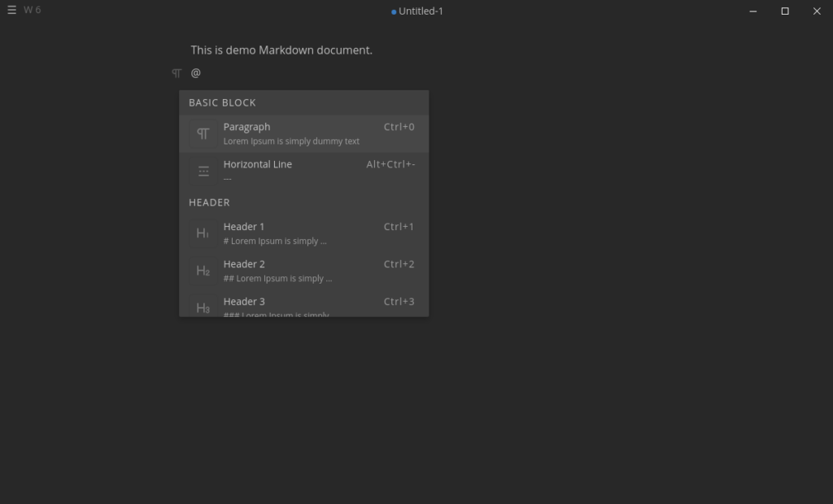Viewport: 833px width, 504px height.
Task: Select the Header 3 entry label
Action: point(244,302)
